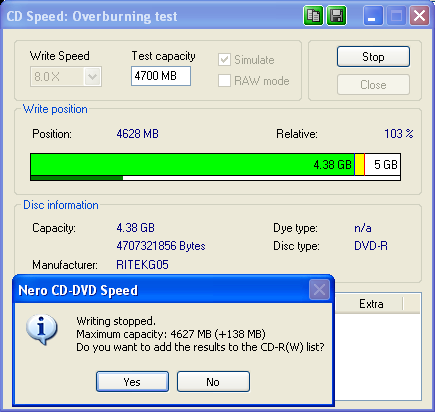Click the save floppy disk icon

click(336, 16)
